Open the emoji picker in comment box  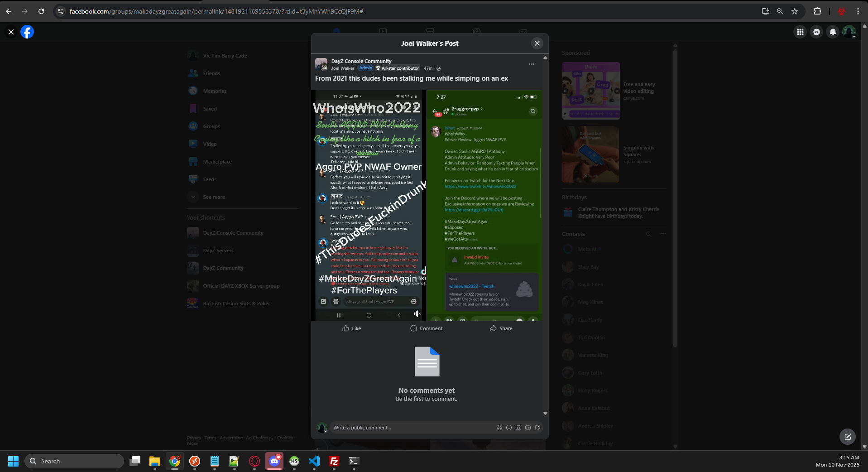pos(509,428)
